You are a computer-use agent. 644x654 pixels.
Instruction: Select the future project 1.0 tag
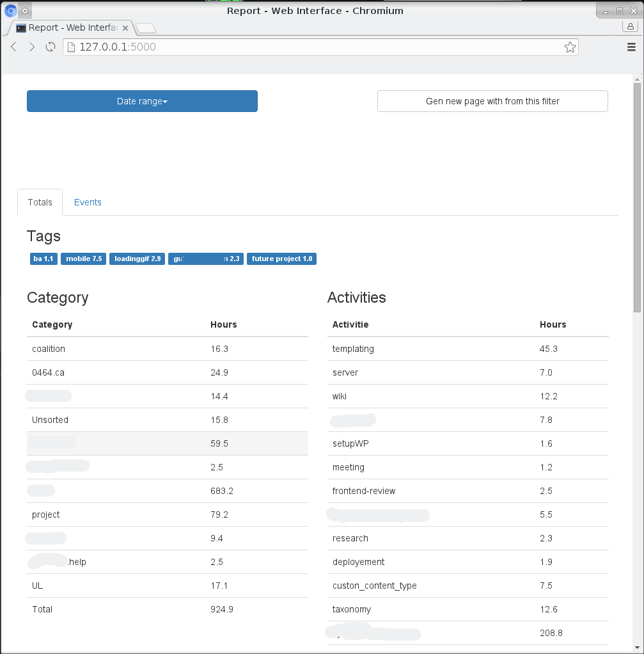pos(282,259)
